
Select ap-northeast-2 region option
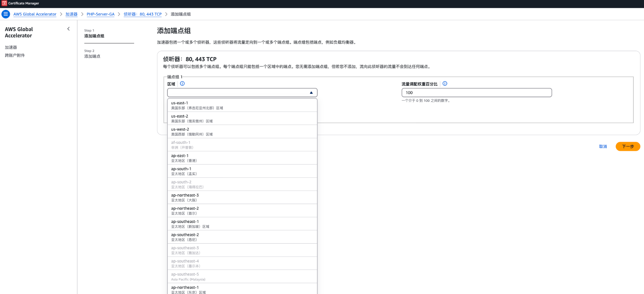[242, 211]
